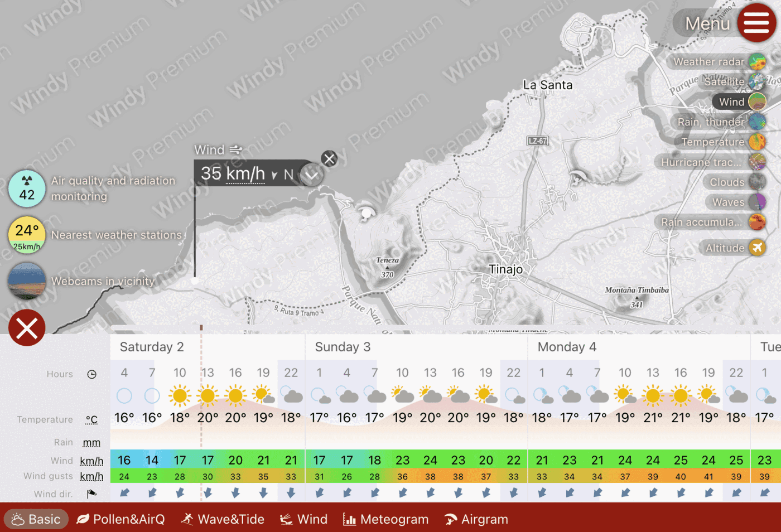Toggle wind direction flag icon
The image size is (781, 532).
coord(92,494)
